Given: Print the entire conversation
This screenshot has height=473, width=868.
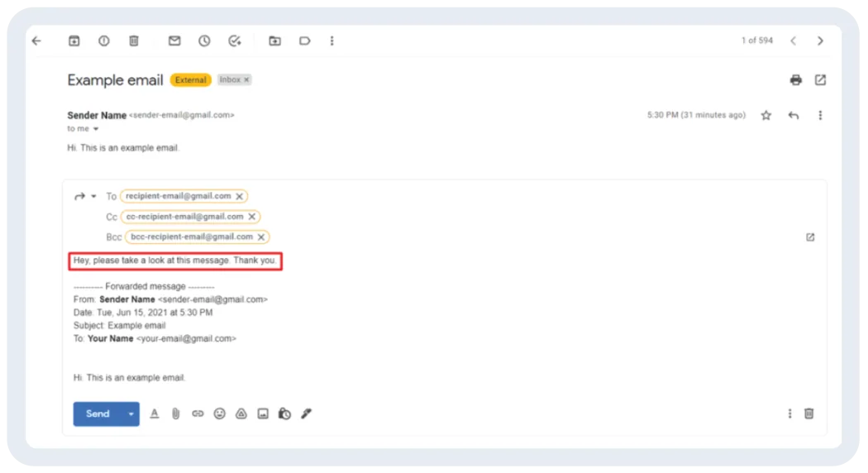Looking at the screenshot, I should point(795,80).
